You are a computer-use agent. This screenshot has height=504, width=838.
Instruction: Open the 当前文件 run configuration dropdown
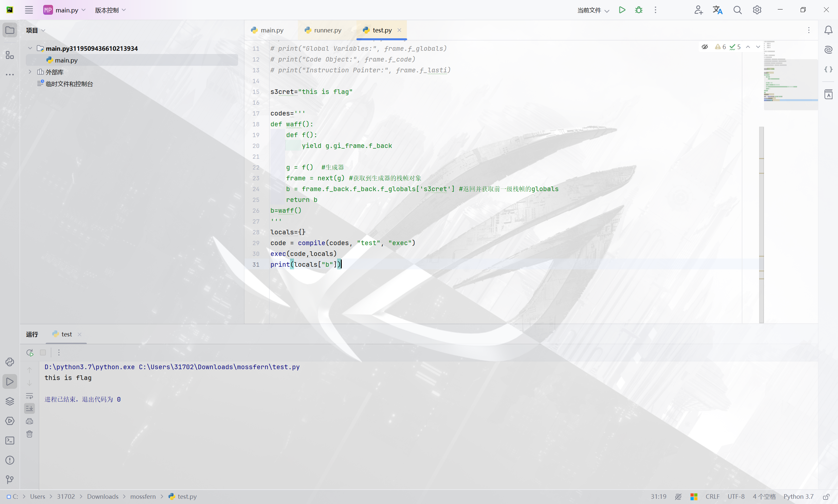pyautogui.click(x=593, y=10)
